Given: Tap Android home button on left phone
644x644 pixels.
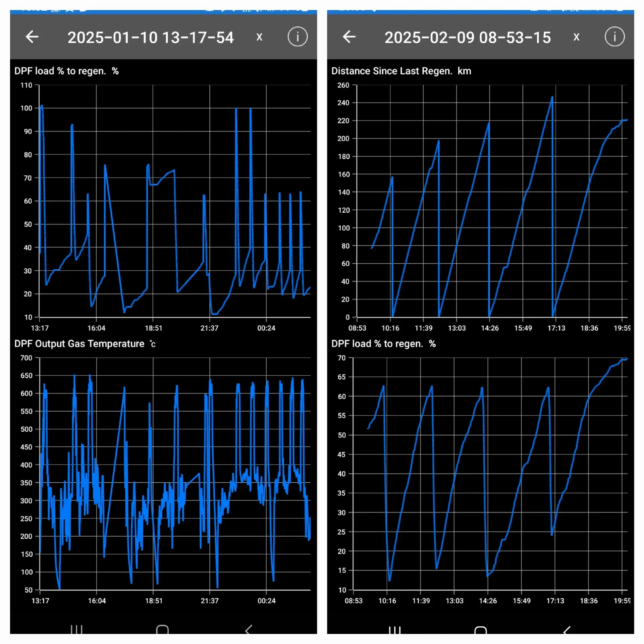Looking at the screenshot, I should pyautogui.click(x=162, y=629).
